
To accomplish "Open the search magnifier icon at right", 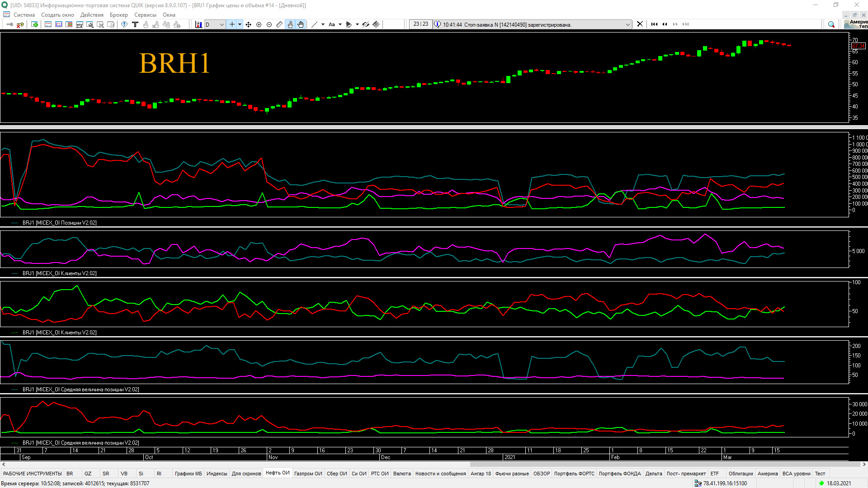I will pos(831,24).
